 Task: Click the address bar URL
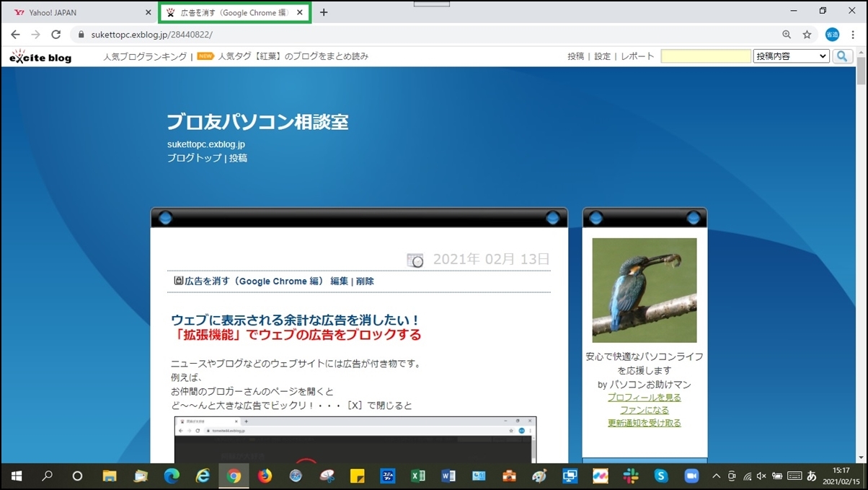point(151,35)
